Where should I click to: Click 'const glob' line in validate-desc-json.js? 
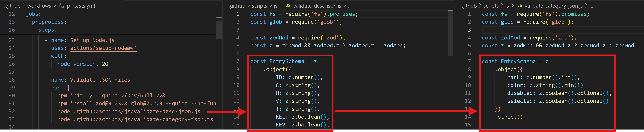(x=296, y=22)
